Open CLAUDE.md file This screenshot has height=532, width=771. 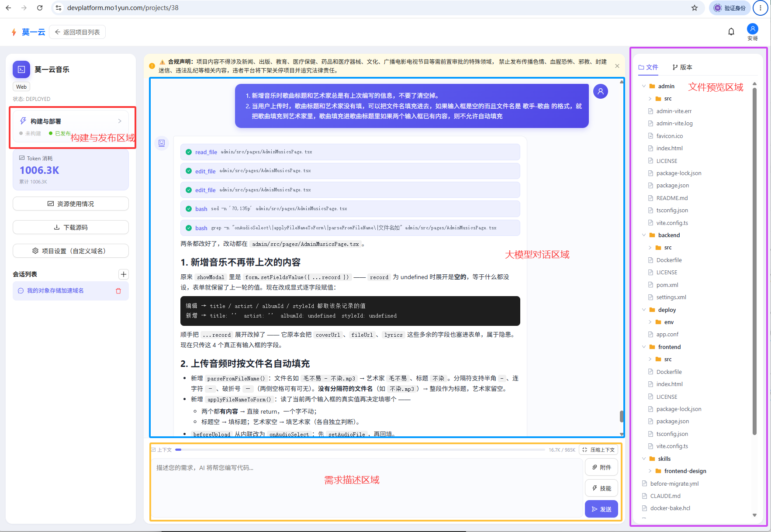click(x=665, y=496)
